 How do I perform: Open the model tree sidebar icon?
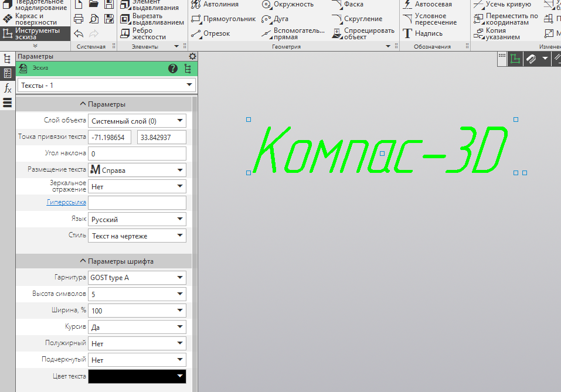8,59
